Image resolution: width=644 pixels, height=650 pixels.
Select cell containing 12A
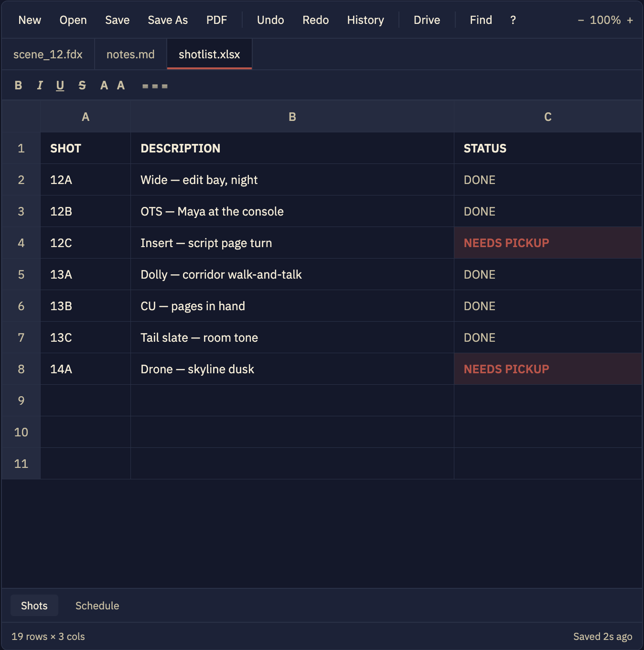[86, 180]
